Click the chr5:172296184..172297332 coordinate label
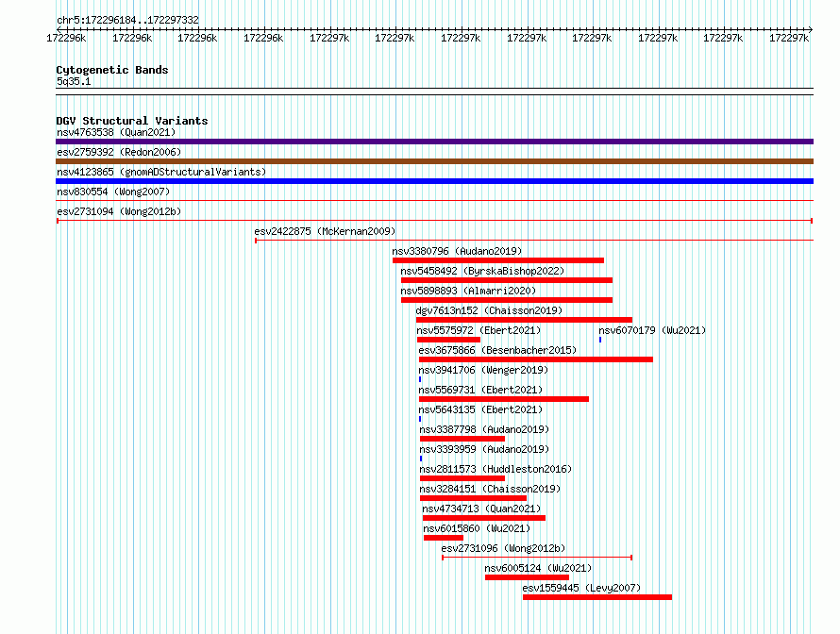Screen dimensions: 840x634 pos(127,21)
